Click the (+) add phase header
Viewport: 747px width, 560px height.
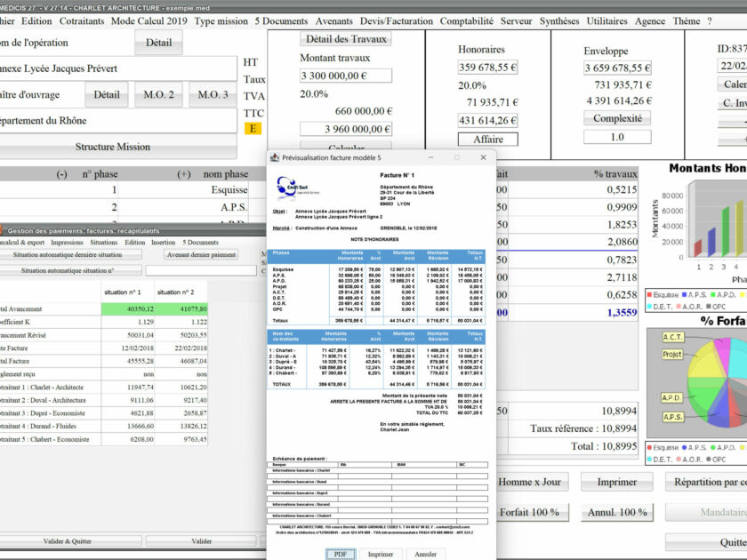tap(184, 174)
